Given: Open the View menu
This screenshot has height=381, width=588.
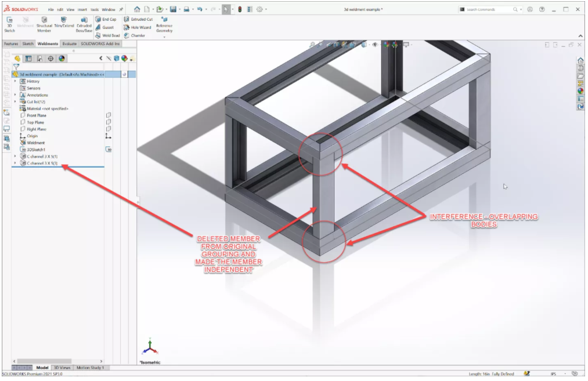Looking at the screenshot, I should [x=70, y=10].
